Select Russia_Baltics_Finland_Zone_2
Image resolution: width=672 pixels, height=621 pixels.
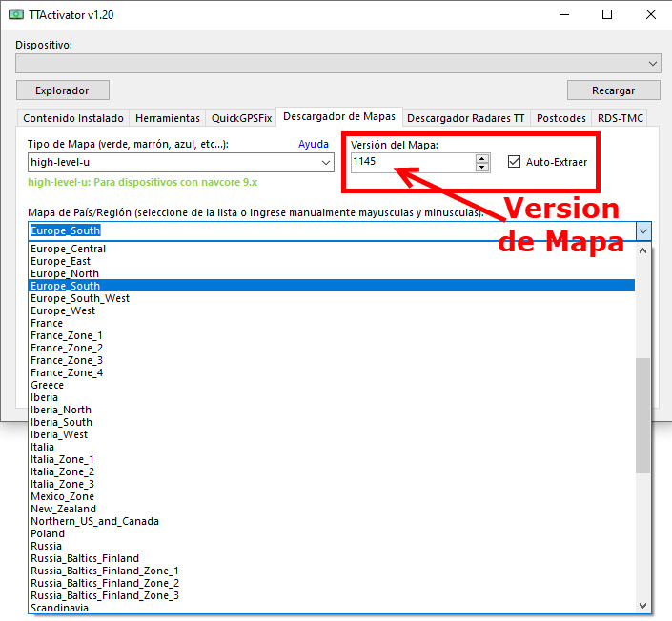pos(332,583)
